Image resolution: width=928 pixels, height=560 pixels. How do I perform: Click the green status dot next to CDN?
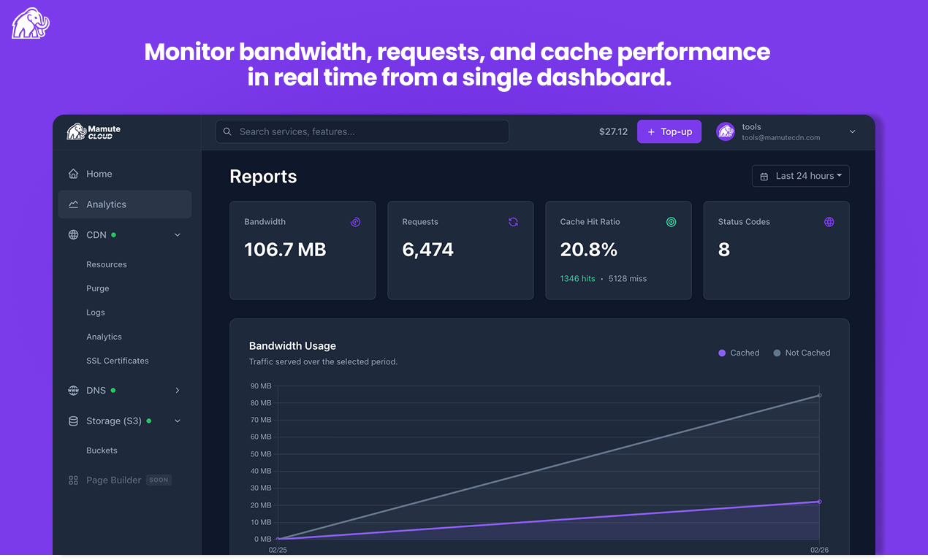point(113,234)
